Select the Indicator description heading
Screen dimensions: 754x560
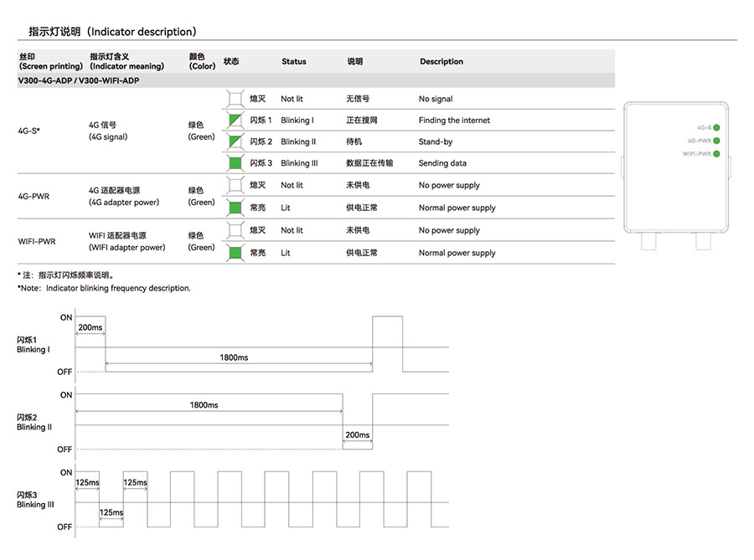click(112, 32)
